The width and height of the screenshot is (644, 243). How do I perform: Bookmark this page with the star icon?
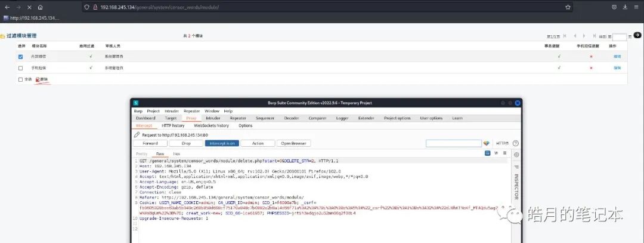click(568, 7)
